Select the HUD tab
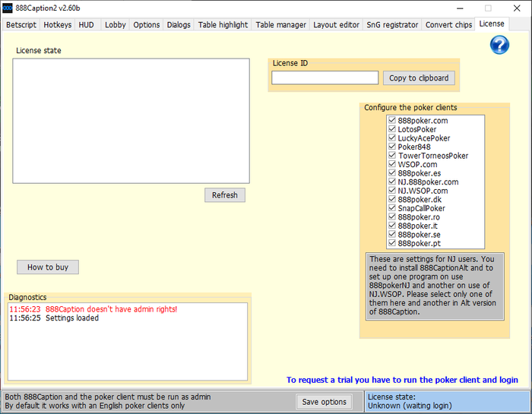This screenshot has width=532, height=414. point(86,25)
